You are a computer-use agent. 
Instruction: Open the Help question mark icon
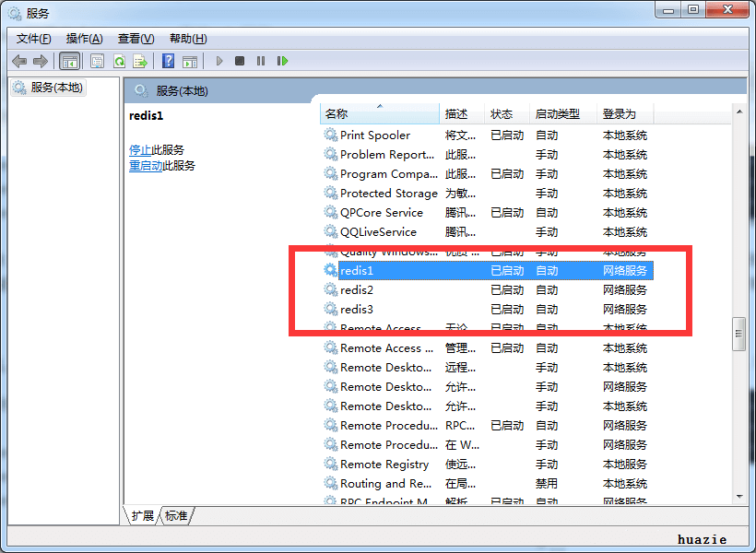[x=169, y=61]
